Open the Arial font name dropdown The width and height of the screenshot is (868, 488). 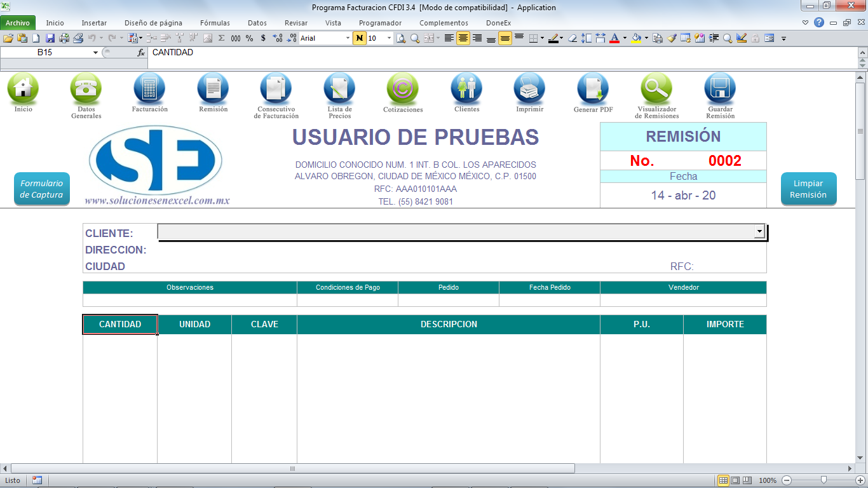[348, 38]
